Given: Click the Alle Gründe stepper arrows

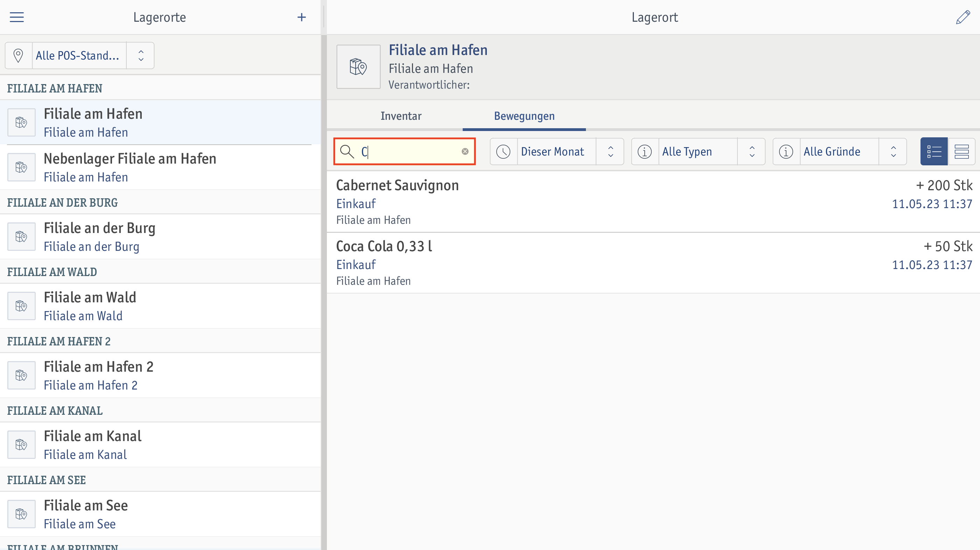Looking at the screenshot, I should point(893,152).
